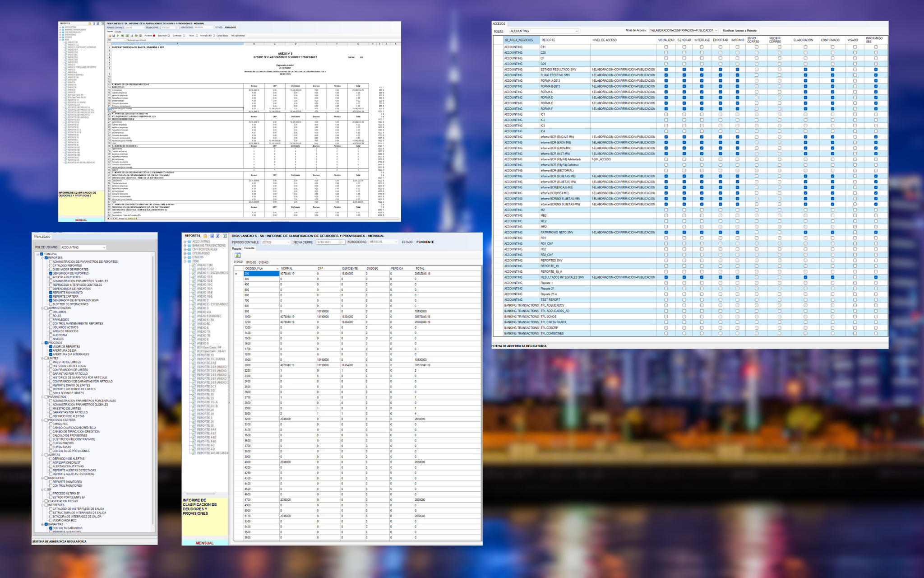Click the print icon in spreadsheet toolbar
The width and height of the screenshot is (924, 578).
pos(132,36)
